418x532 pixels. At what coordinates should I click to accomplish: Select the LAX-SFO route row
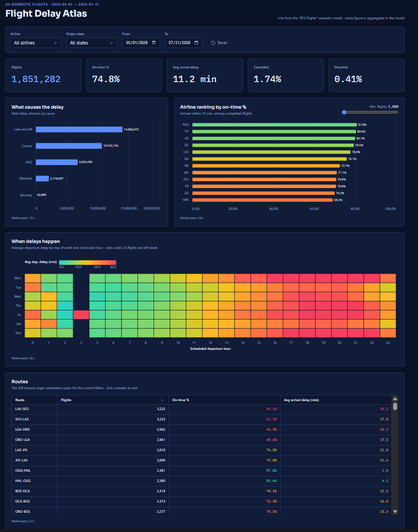pyautogui.click(x=202, y=409)
